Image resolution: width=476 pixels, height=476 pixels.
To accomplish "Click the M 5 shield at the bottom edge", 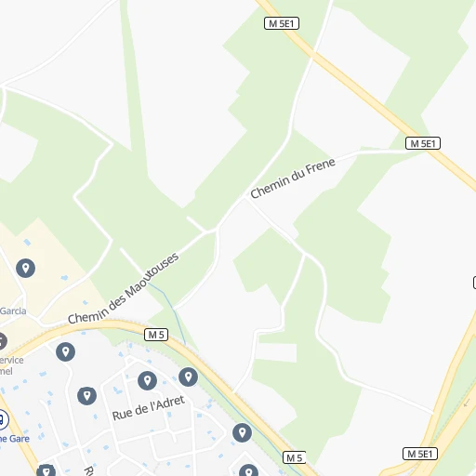I will (x=295, y=457).
